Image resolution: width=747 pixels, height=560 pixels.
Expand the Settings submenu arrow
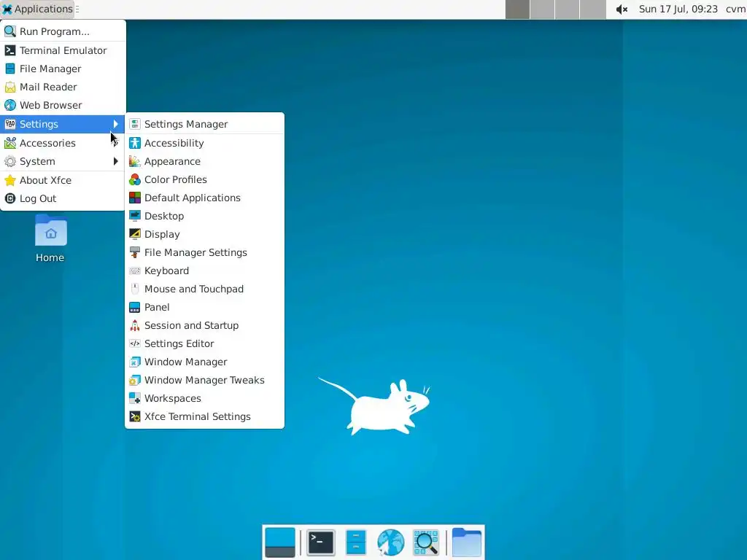116,124
